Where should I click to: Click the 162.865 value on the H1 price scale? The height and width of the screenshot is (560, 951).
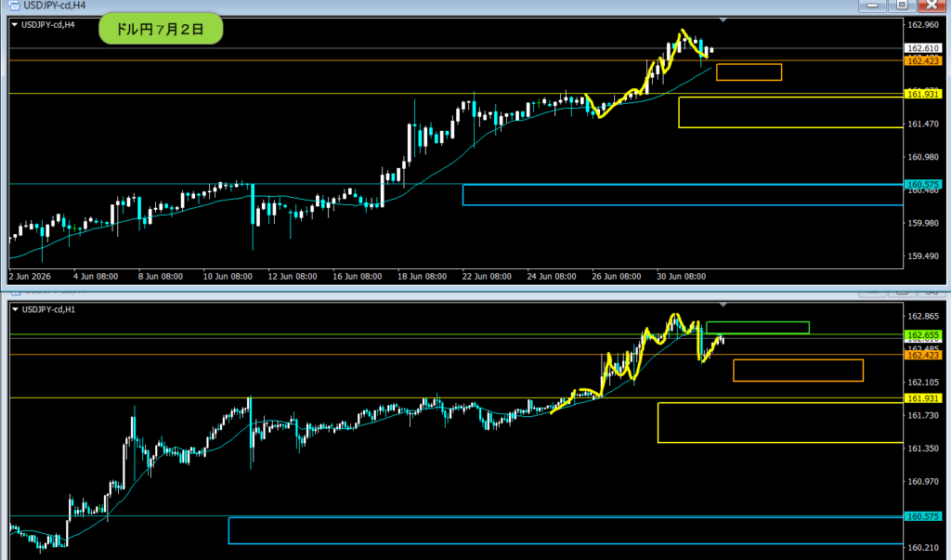click(923, 316)
